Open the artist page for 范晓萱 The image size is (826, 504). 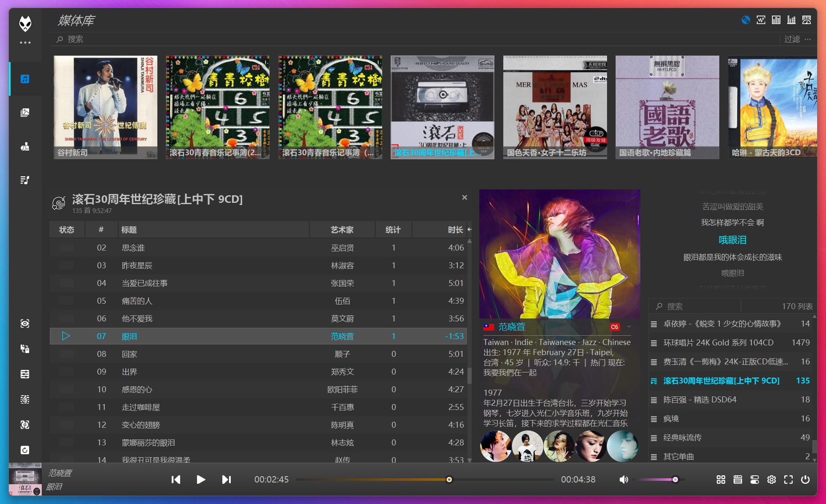point(510,326)
